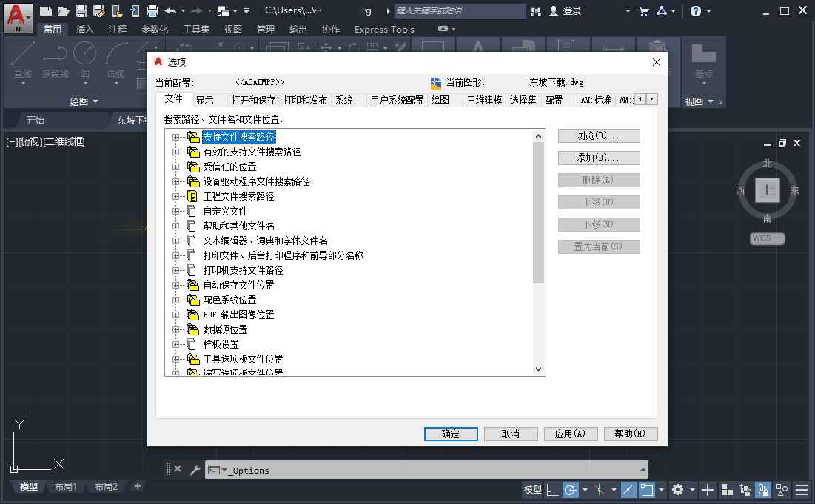Switch to the 打印和发布 tab
Screen dimensions: 815x504
(x=305, y=100)
